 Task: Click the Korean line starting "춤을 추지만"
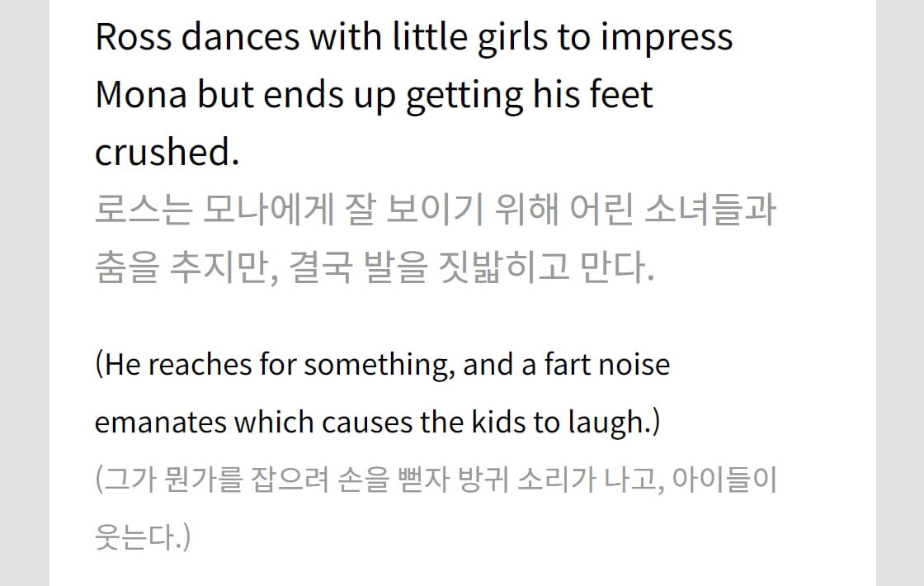375,267
